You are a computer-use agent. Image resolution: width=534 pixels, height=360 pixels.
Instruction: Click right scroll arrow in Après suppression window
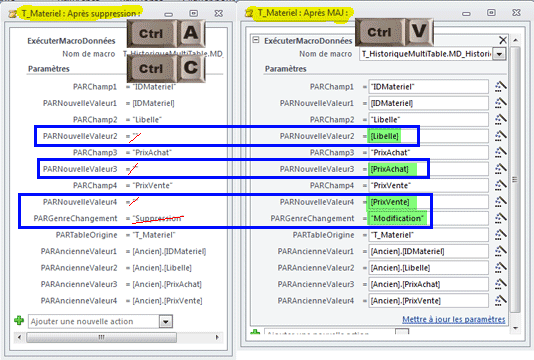pyautogui.click(x=217, y=337)
